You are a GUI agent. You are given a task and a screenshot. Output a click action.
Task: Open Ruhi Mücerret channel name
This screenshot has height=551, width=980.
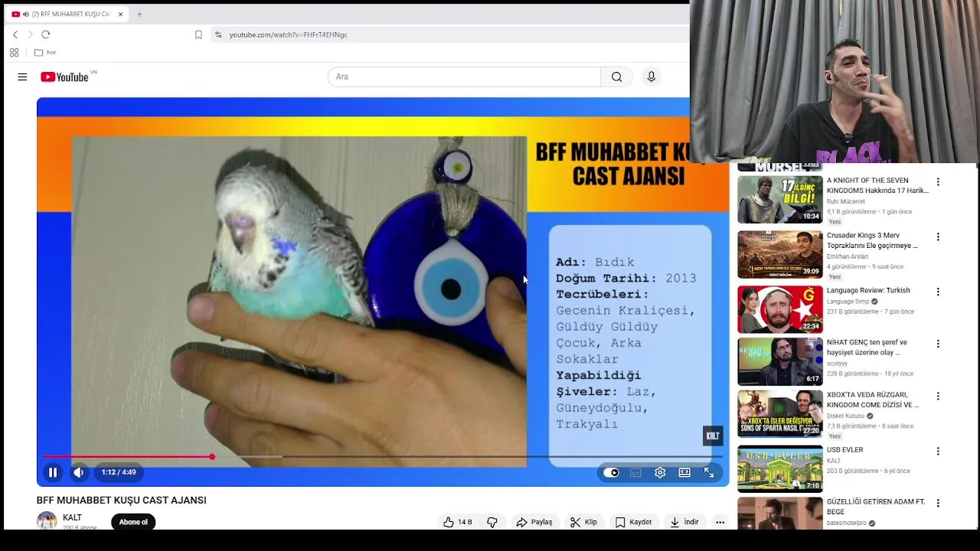(846, 202)
